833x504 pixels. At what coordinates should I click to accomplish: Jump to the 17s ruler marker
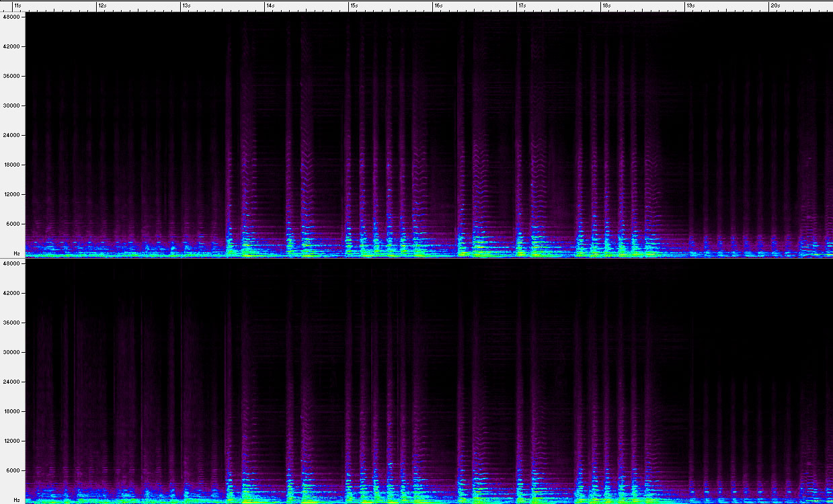[522, 5]
